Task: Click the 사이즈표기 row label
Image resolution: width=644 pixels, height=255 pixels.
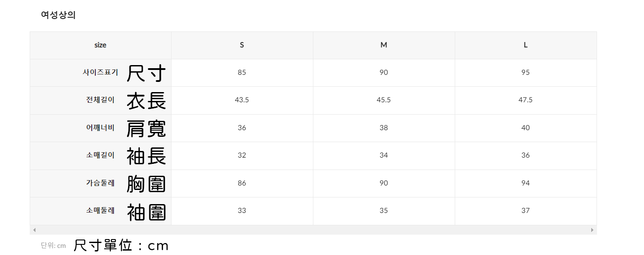Action: pyautogui.click(x=101, y=73)
